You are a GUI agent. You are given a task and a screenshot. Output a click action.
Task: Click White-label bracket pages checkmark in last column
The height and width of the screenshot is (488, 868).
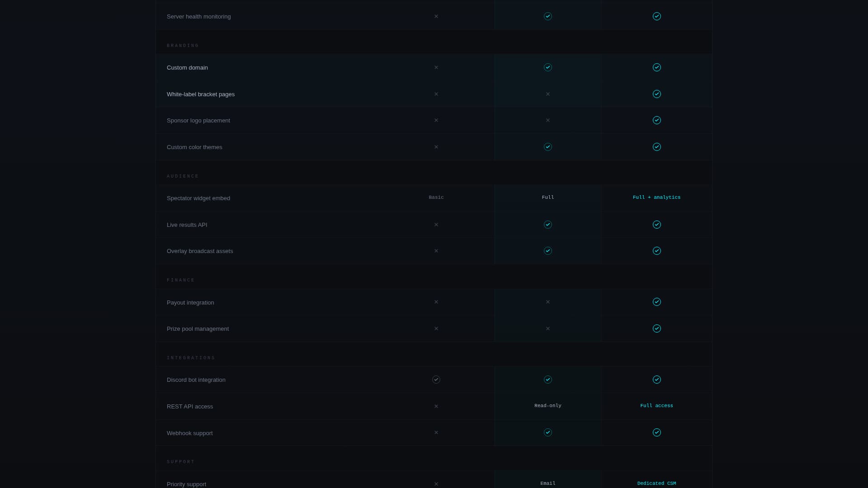[x=657, y=94]
